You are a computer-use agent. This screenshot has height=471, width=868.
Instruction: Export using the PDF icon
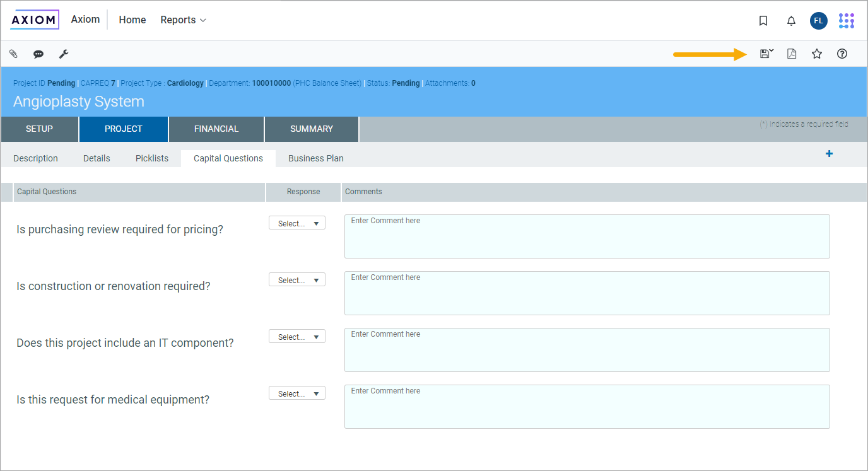click(792, 54)
